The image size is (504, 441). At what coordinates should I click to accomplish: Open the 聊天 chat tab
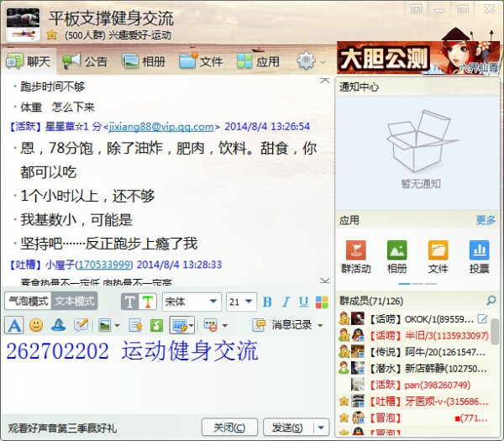point(29,61)
